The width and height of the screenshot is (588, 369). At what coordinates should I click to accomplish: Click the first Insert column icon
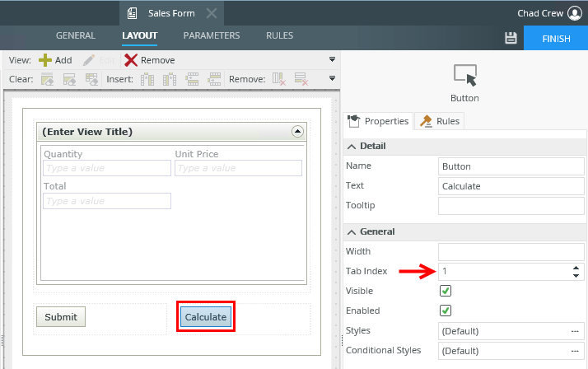pyautogui.click(x=148, y=79)
